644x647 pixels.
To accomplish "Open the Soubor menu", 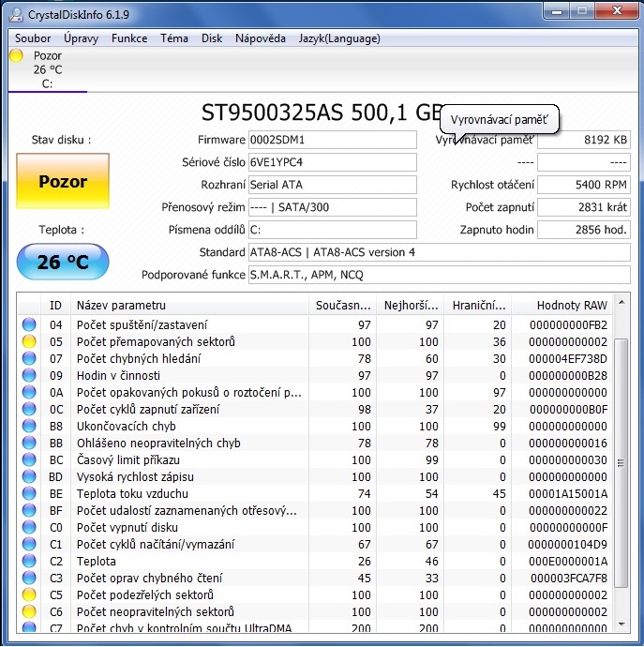I will click(33, 38).
